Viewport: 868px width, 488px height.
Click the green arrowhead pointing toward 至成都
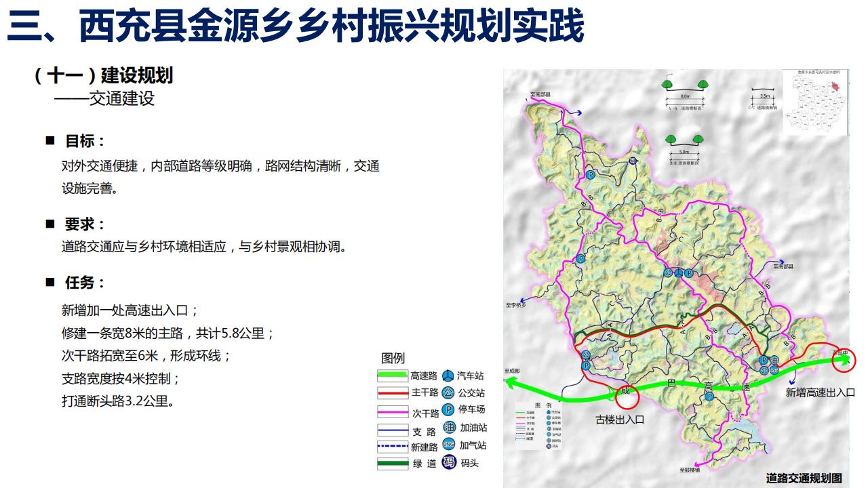tap(510, 384)
